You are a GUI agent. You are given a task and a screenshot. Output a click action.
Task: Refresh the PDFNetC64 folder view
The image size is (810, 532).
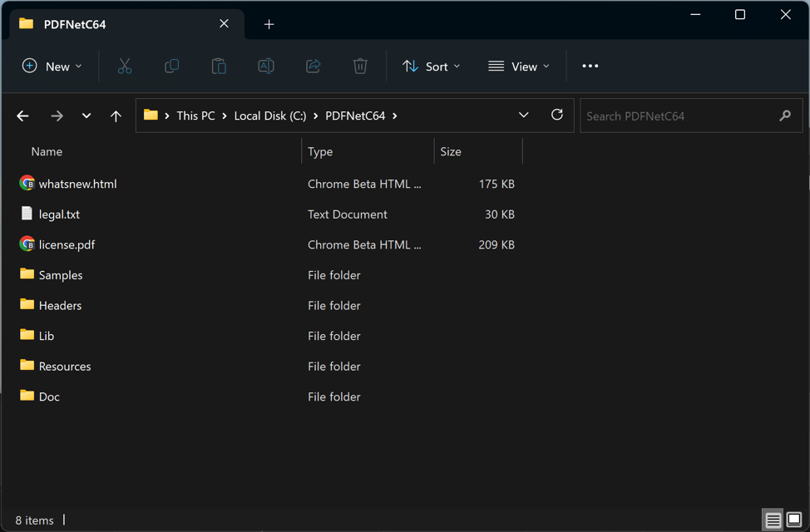[557, 115]
